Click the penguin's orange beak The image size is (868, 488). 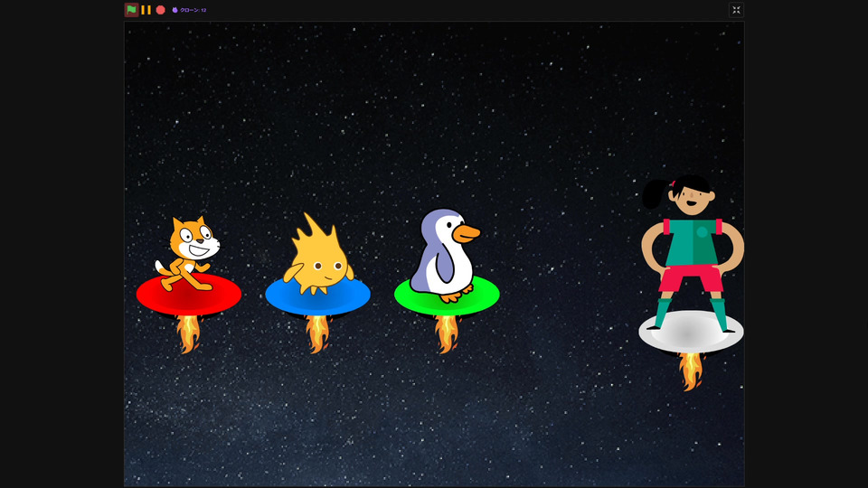click(x=466, y=234)
